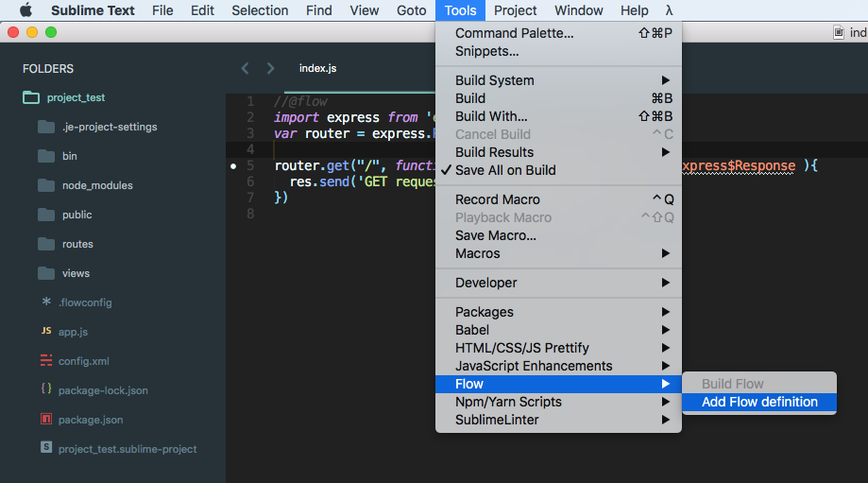Click the braces icon beside package-lock.json
868x483 pixels.
point(46,389)
